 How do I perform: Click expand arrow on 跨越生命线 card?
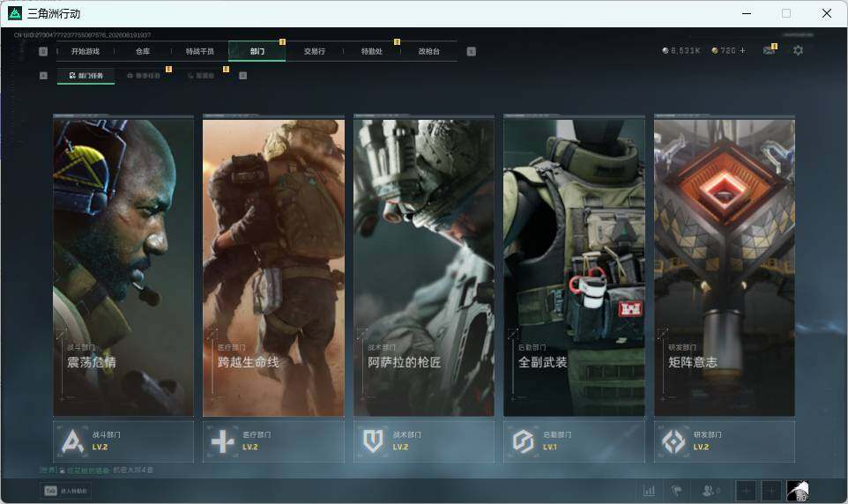212,333
